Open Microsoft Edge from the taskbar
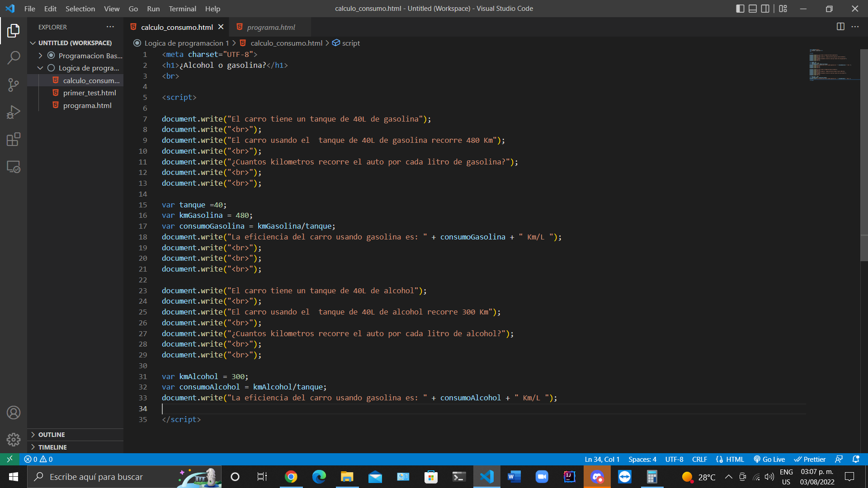Image resolution: width=868 pixels, height=488 pixels. pos(319,477)
